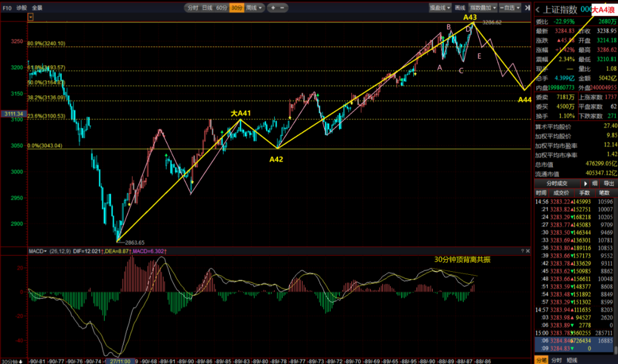This screenshot has width=618, height=364.
Task: Click the back arrow beside 上证指数
Action: (x=538, y=9)
